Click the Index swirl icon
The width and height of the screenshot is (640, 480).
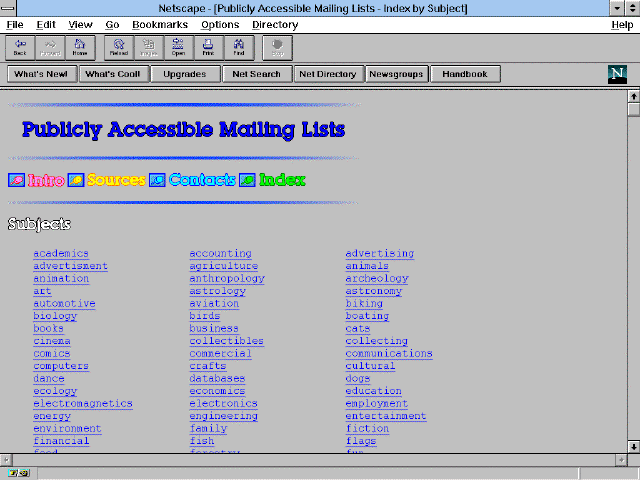pos(247,180)
